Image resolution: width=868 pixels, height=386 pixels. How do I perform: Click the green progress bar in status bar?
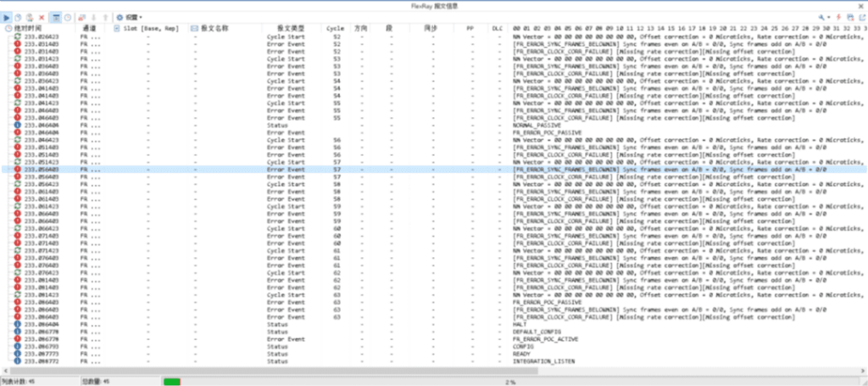point(171,381)
